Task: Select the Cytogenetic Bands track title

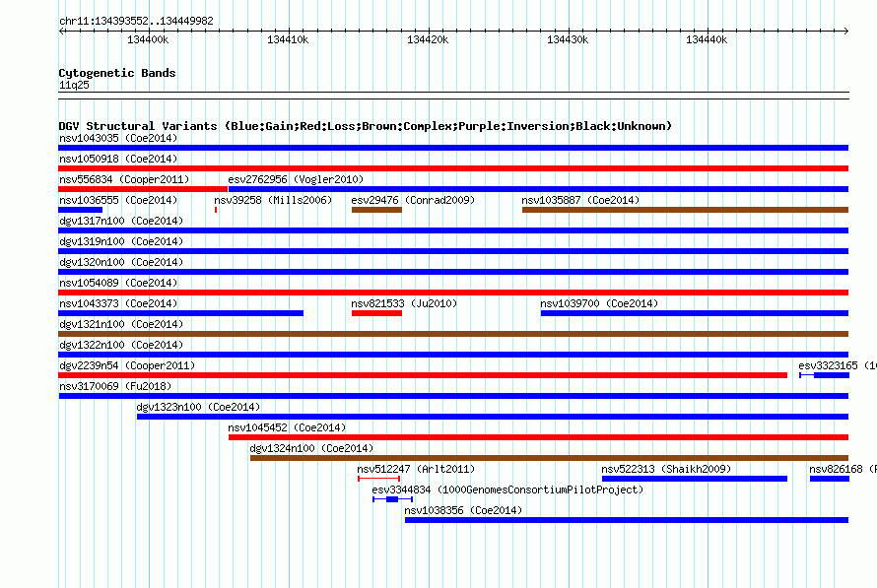Action: click(x=117, y=73)
